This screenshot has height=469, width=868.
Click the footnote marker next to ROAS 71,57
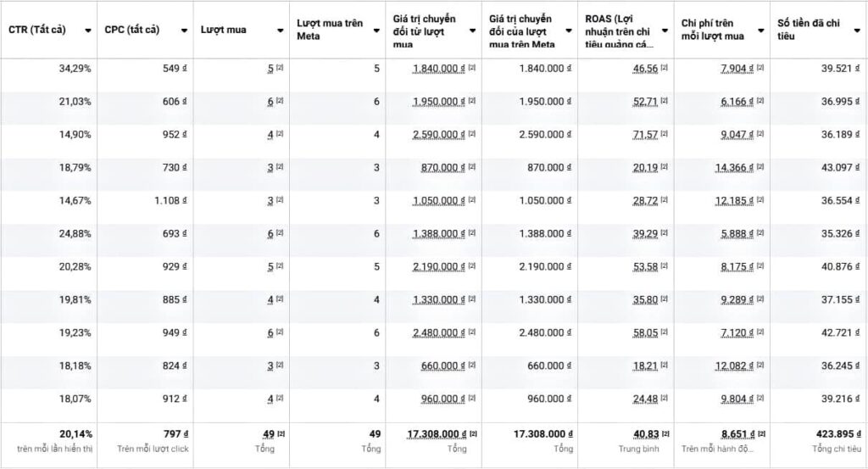click(665, 134)
